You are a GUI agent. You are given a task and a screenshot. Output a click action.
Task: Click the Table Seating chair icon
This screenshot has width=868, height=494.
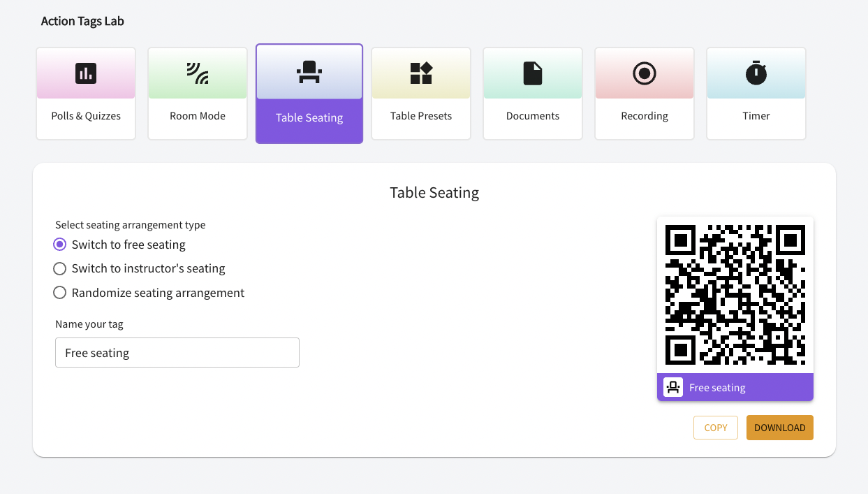tap(309, 72)
